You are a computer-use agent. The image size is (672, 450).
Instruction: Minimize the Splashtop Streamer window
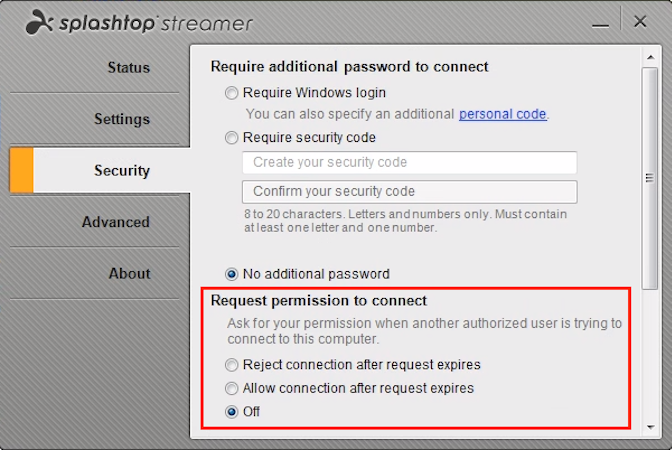(x=600, y=26)
